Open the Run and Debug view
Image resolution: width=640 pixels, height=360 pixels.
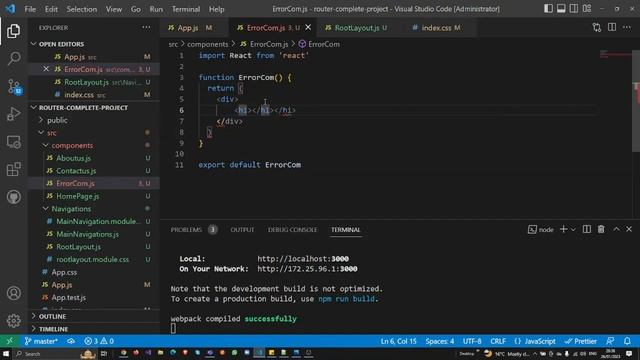[x=13, y=114]
